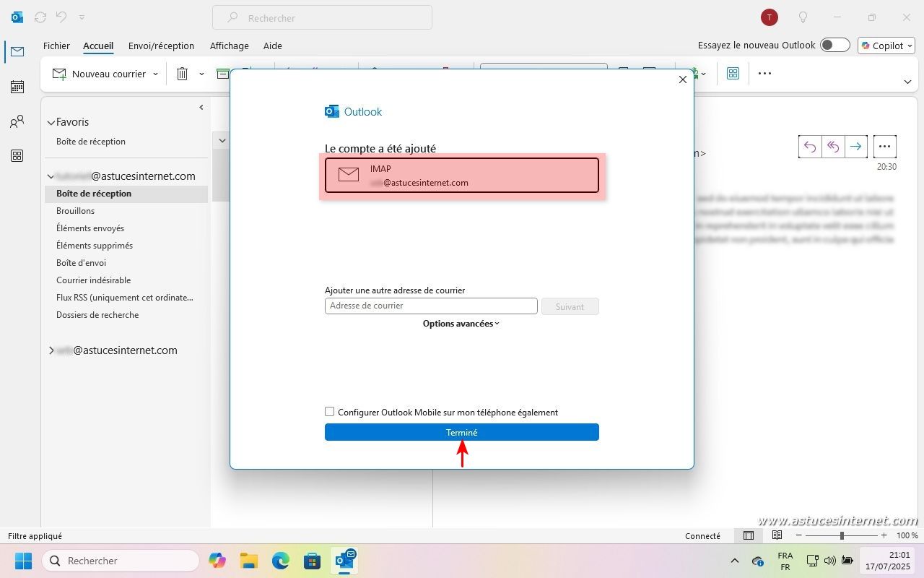Open the Brouillons folder
Viewport: 924px width, 578px height.
(x=75, y=211)
